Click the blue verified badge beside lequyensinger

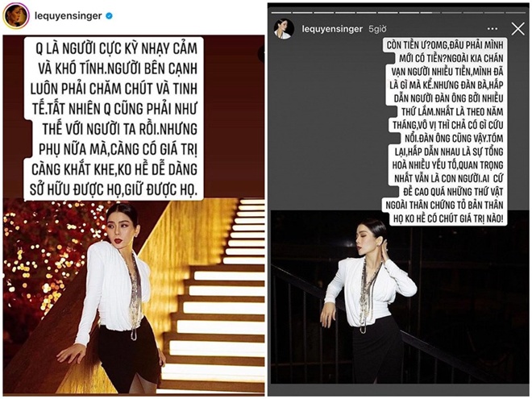point(109,15)
